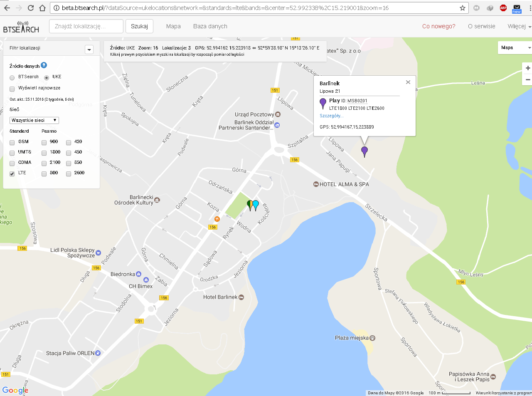Click the Stacja Paliw ORLEN marker
Image resolution: width=532 pixels, height=396 pixels.
(x=98, y=353)
